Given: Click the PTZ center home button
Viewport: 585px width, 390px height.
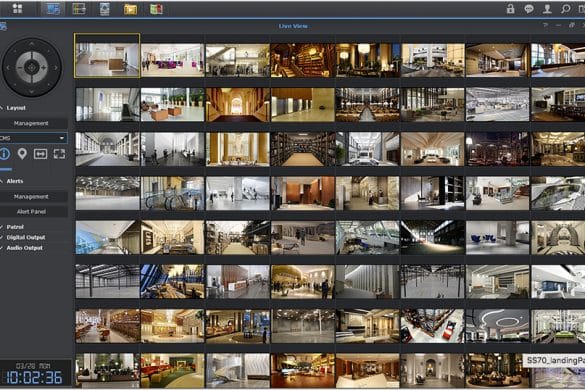Looking at the screenshot, I should [x=32, y=68].
